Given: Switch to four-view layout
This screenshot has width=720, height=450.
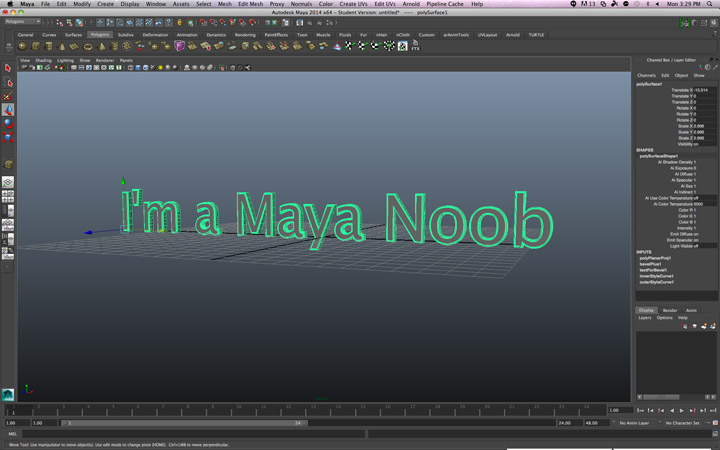Looking at the screenshot, I should tap(8, 197).
